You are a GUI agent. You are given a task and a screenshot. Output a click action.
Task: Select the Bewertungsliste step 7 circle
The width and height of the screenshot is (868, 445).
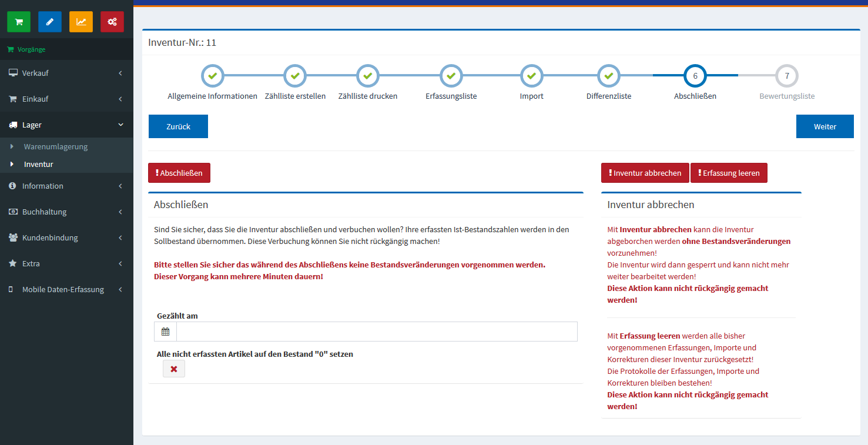787,76
